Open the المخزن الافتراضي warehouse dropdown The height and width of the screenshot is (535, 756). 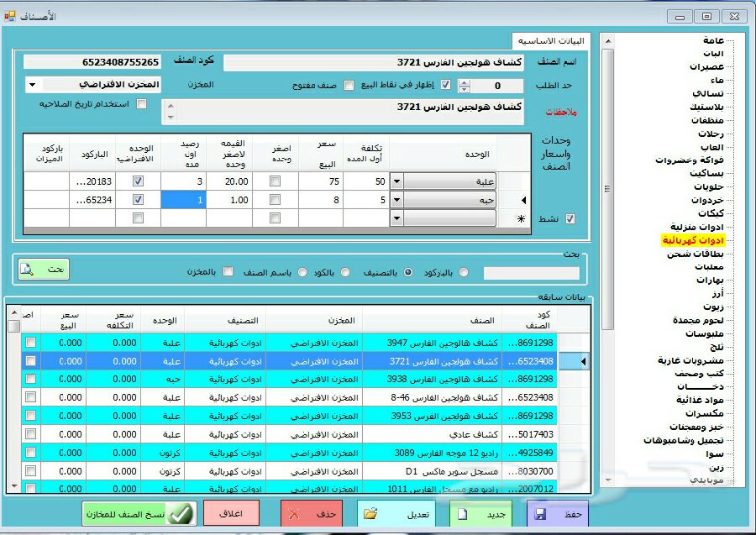pos(32,85)
